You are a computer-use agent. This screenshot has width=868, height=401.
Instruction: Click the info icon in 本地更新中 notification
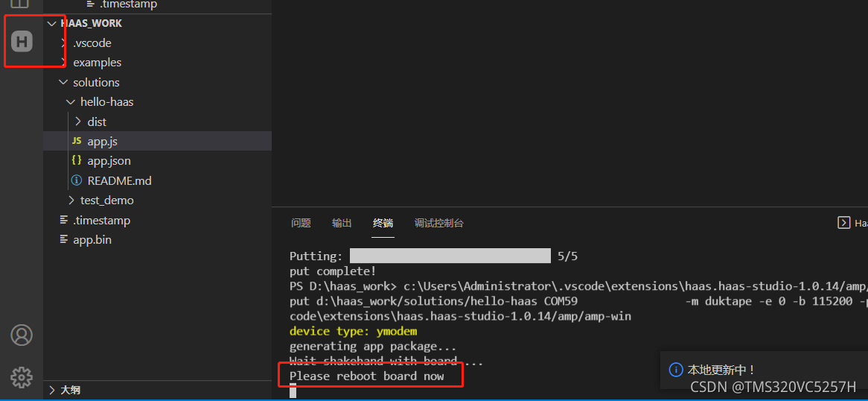click(x=676, y=370)
